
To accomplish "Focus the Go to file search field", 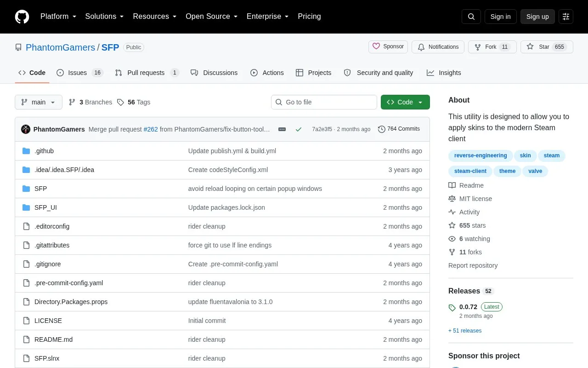I will [324, 102].
